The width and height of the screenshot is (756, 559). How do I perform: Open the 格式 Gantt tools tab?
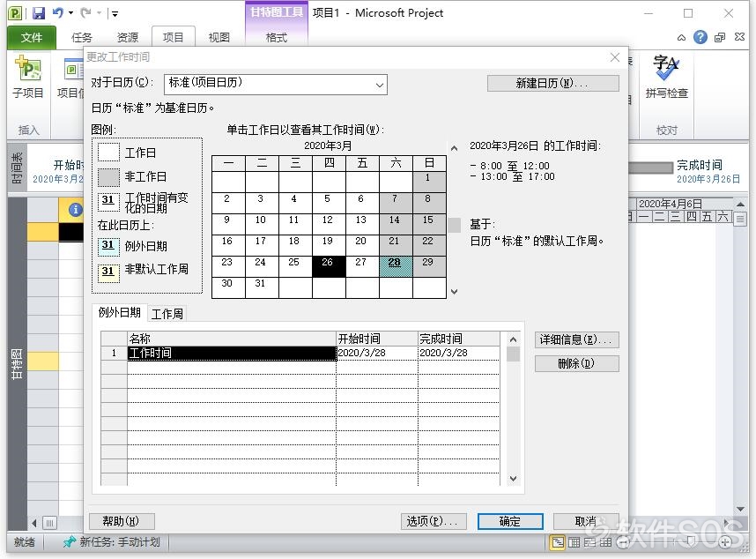click(x=277, y=38)
